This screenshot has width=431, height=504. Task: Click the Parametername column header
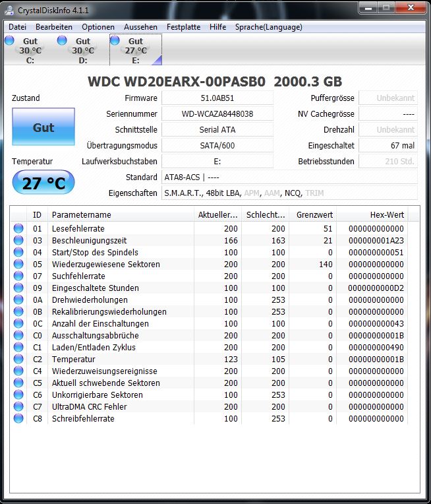(121, 214)
